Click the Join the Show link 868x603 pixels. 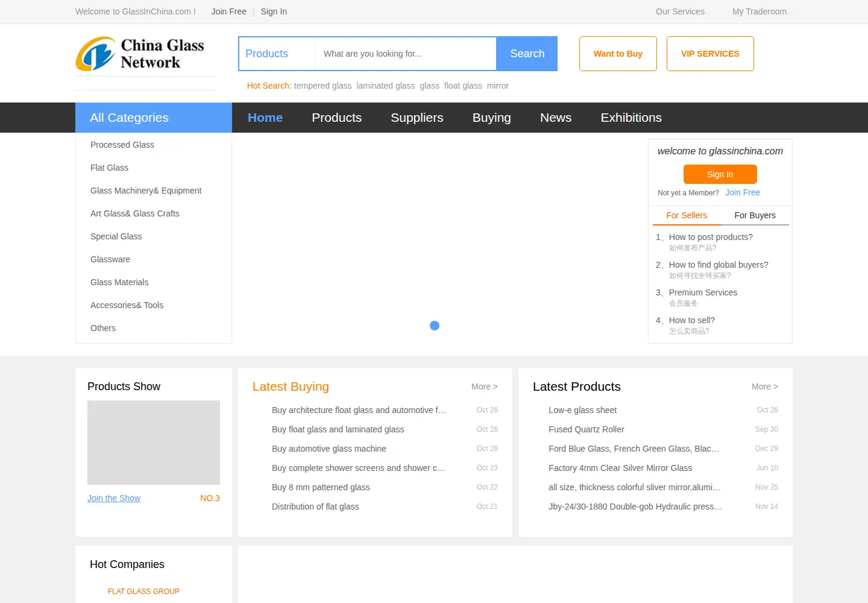click(x=114, y=498)
